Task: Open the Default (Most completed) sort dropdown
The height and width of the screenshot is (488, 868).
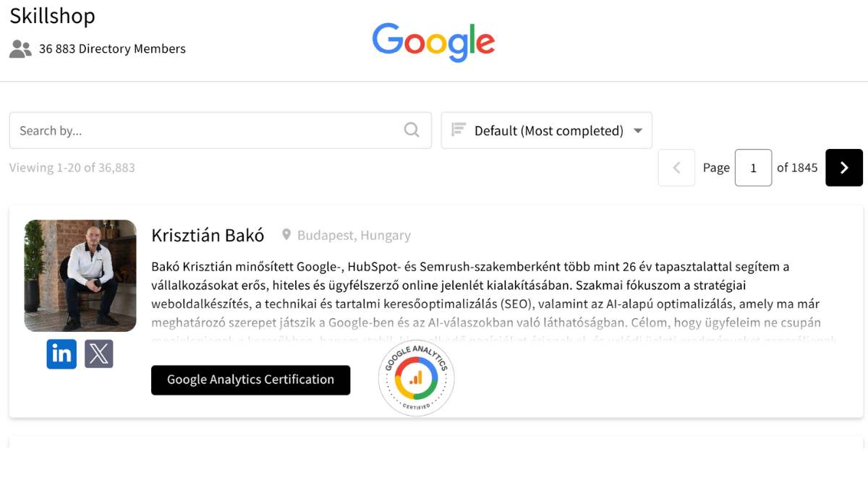Action: click(x=548, y=130)
